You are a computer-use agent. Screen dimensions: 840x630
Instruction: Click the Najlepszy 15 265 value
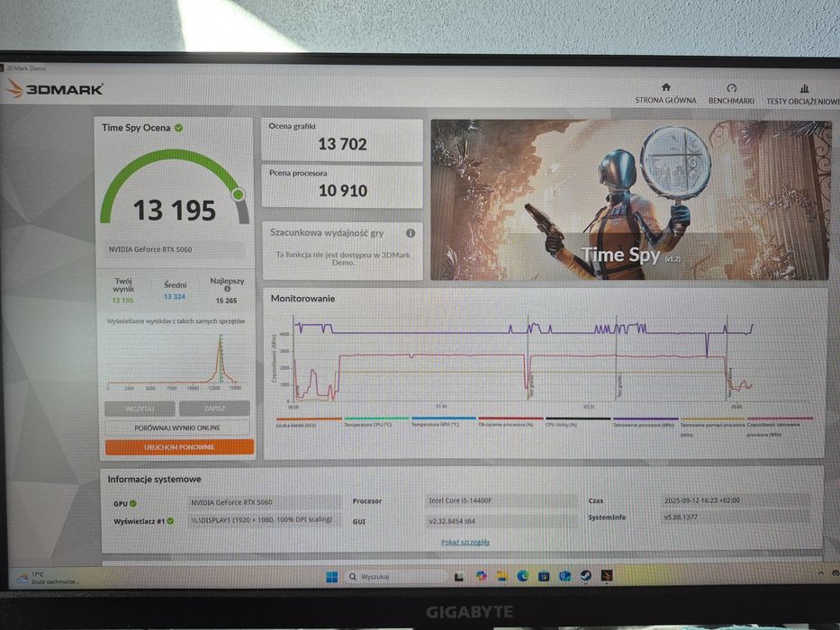[227, 301]
